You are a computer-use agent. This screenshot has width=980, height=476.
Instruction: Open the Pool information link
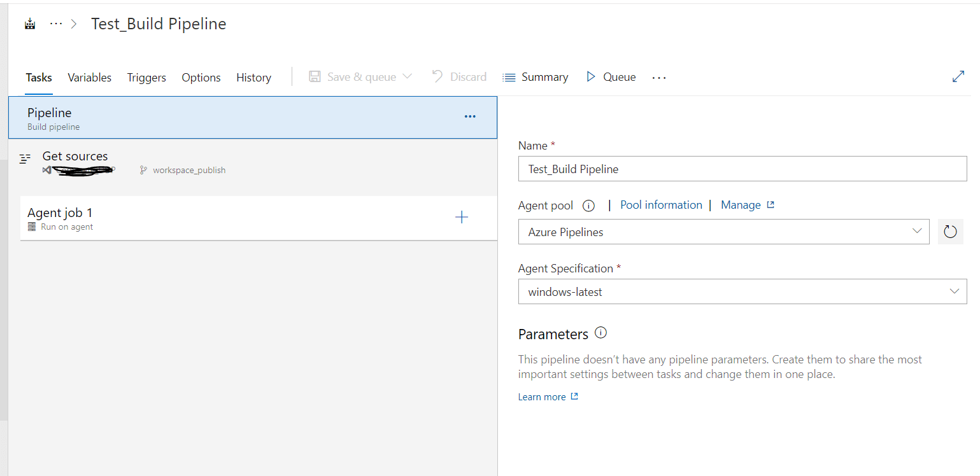click(x=661, y=205)
